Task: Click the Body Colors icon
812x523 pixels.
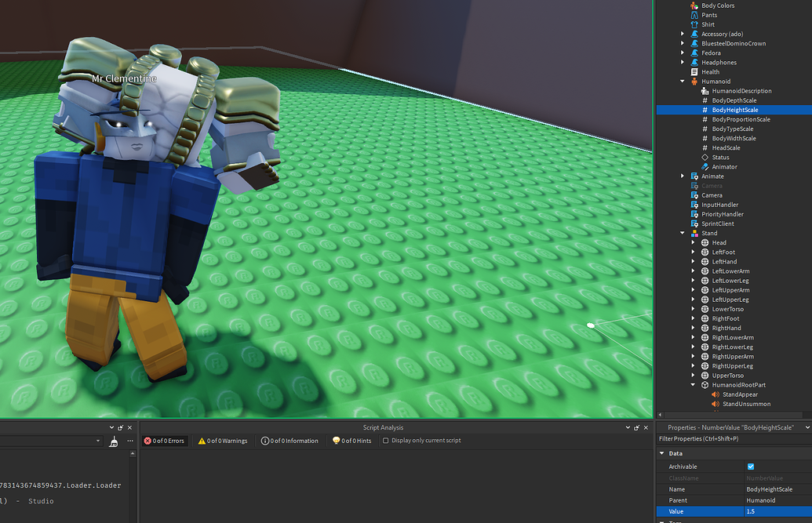Action: (694, 5)
